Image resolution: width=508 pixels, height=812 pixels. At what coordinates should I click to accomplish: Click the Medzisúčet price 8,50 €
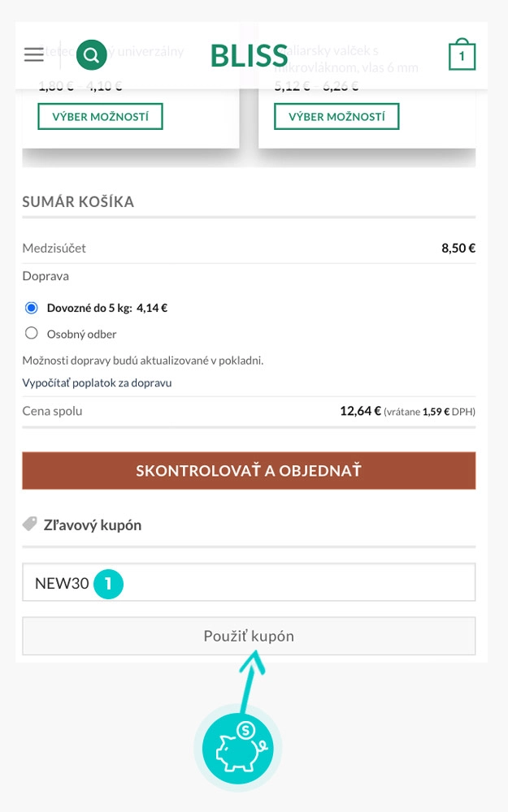[460, 248]
